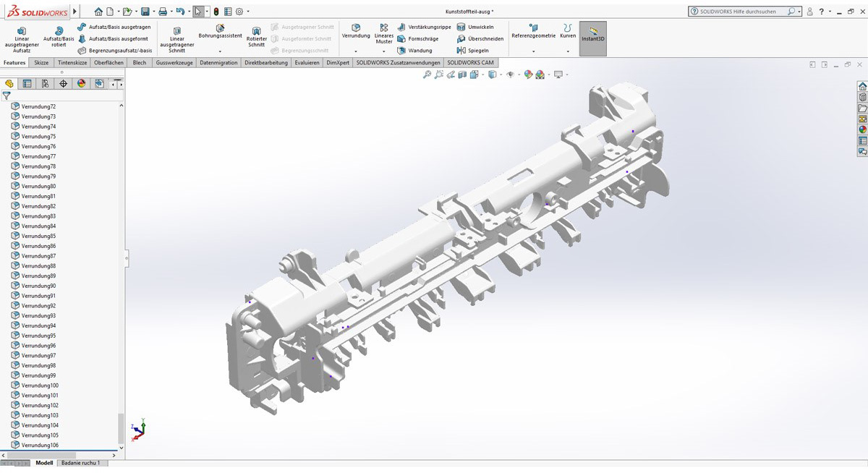Viewport: 868px width, 473px height.
Task: Expand the Verrundung dropdown arrow
Action: [355, 52]
